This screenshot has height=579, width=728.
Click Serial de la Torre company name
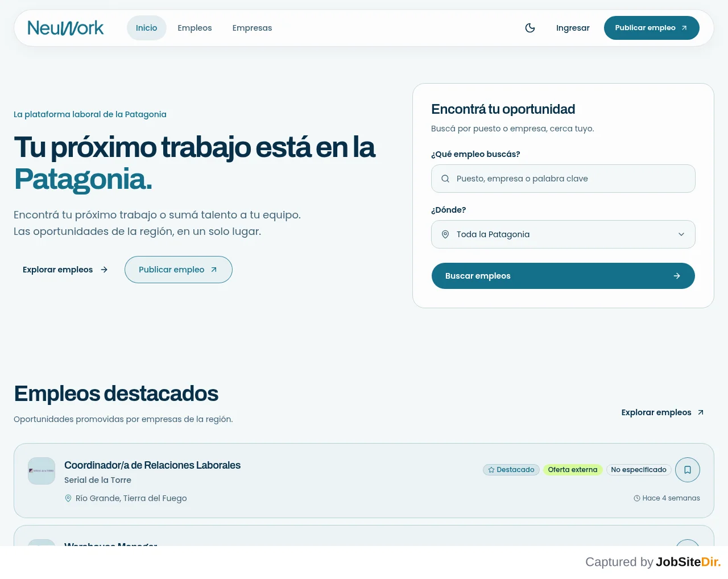coord(98,480)
